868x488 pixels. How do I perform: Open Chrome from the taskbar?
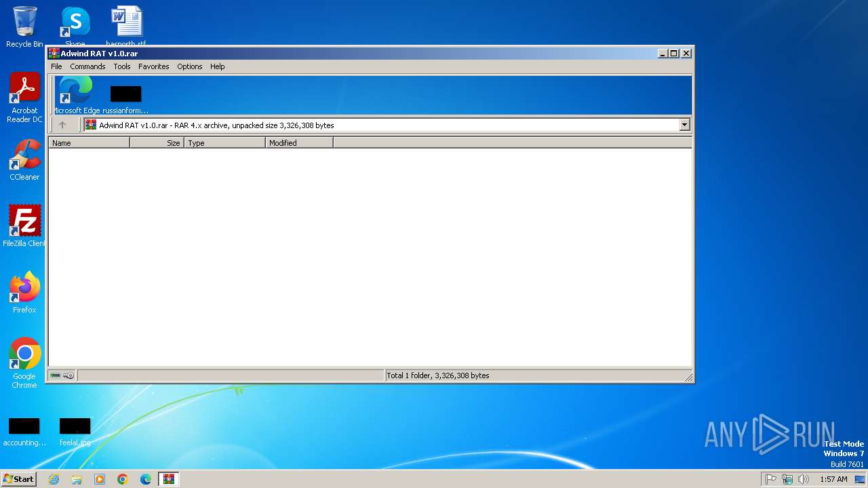point(123,479)
